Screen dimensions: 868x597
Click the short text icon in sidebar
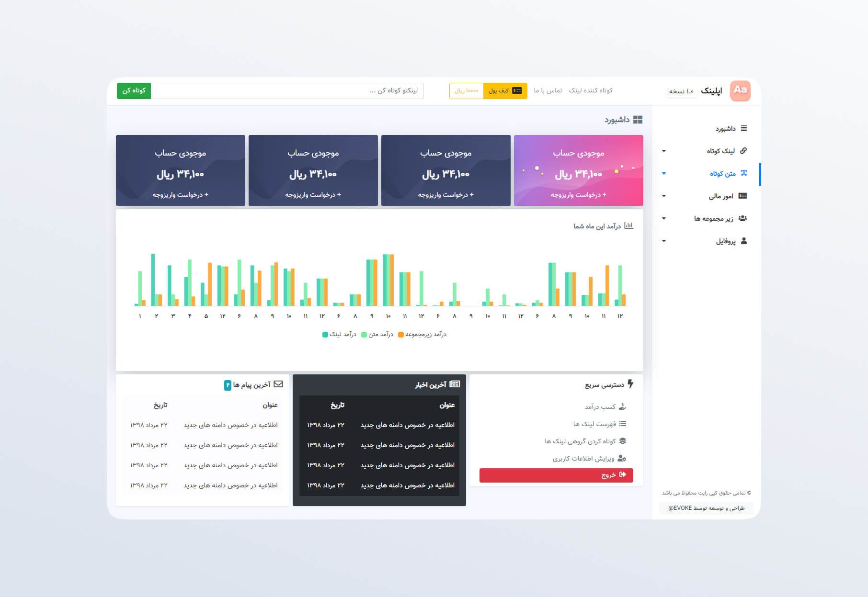(744, 173)
